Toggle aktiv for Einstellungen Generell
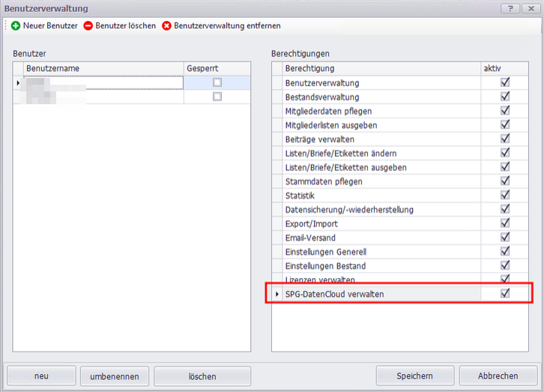Image resolution: width=544 pixels, height=392 pixels. pos(505,251)
